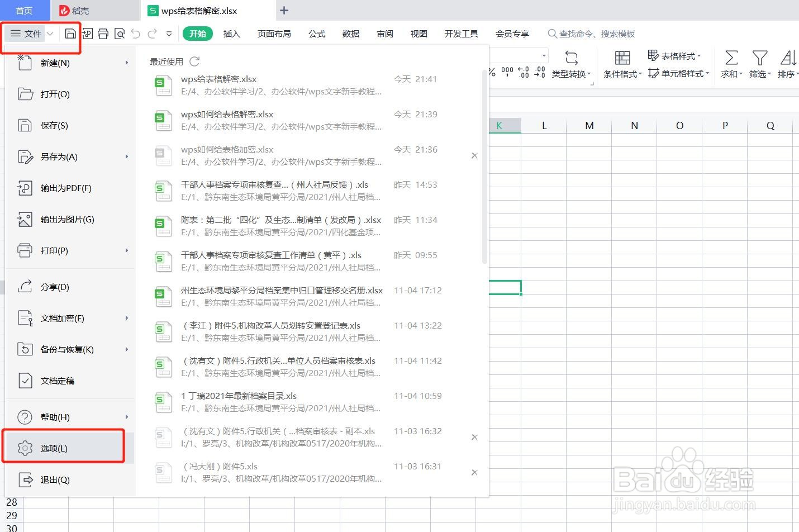Click Open (打开) in file menu
Viewport: 799px width, 532px height.
click(x=70, y=94)
